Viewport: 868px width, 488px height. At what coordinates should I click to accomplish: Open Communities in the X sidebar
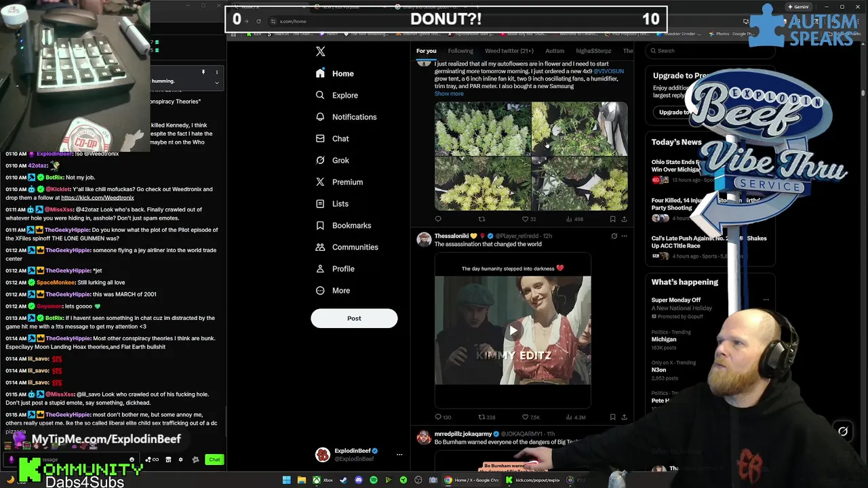point(347,247)
